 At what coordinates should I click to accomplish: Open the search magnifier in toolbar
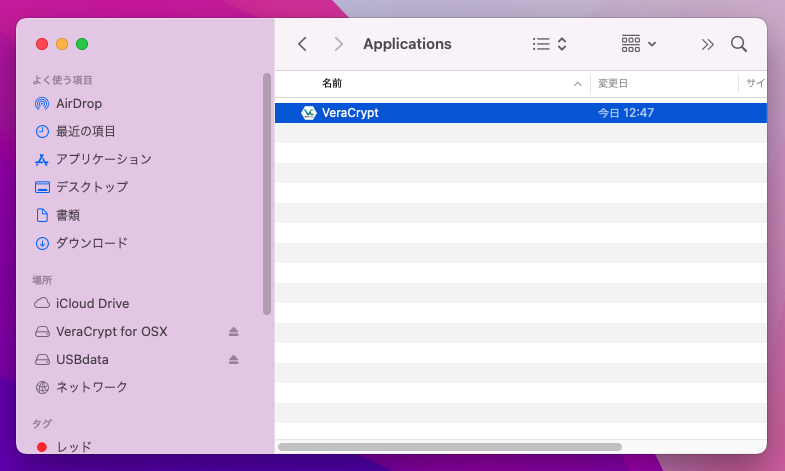coord(739,44)
